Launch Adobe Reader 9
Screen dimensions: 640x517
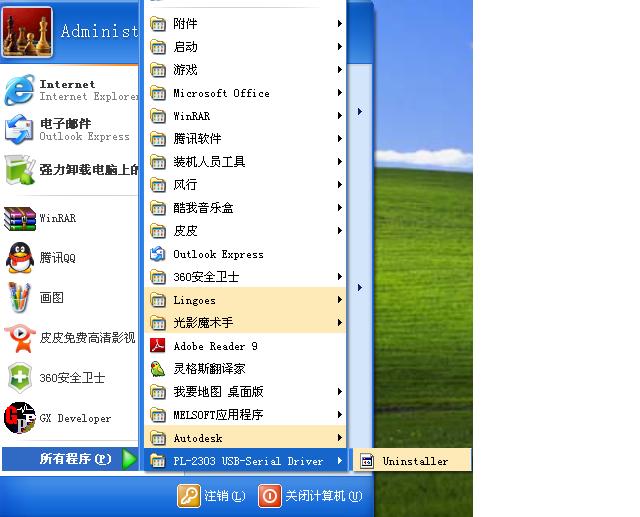tap(215, 346)
